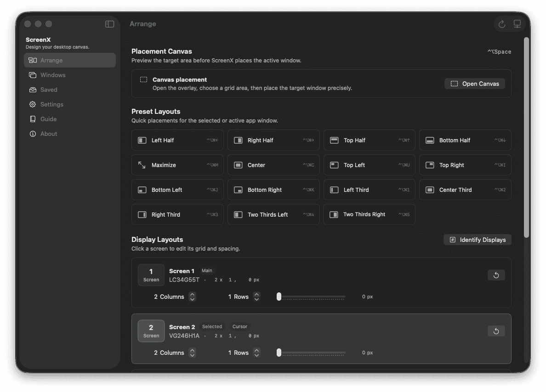Image resolution: width=546 pixels, height=392 pixels.
Task: Click the Selected badge on Screen 2
Action: pyautogui.click(x=212, y=327)
